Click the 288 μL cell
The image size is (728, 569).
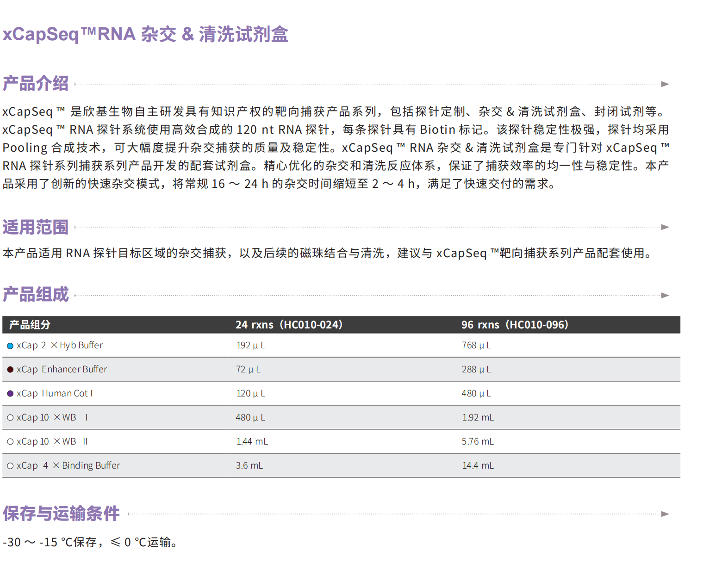476,370
